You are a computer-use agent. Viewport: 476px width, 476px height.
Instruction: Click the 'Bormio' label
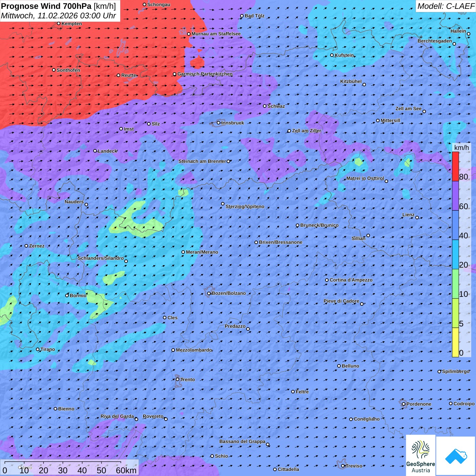(x=78, y=295)
